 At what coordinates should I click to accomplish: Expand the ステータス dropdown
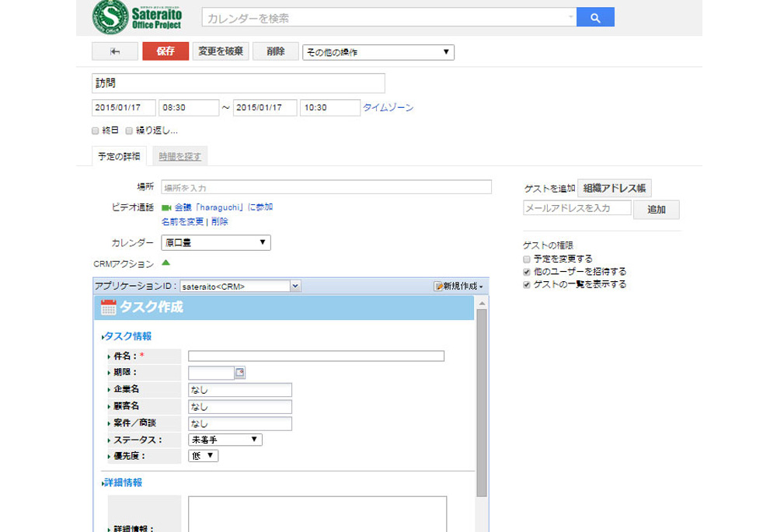[225, 440]
